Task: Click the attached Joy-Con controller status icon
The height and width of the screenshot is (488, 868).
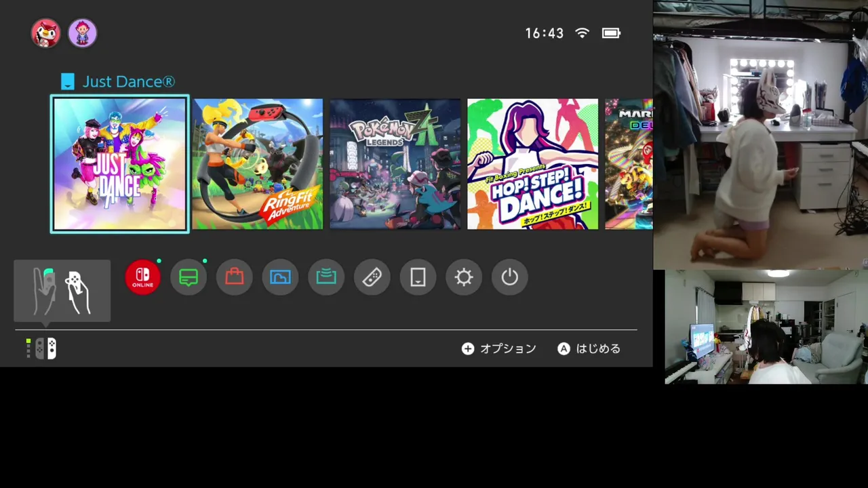Action: (x=41, y=348)
